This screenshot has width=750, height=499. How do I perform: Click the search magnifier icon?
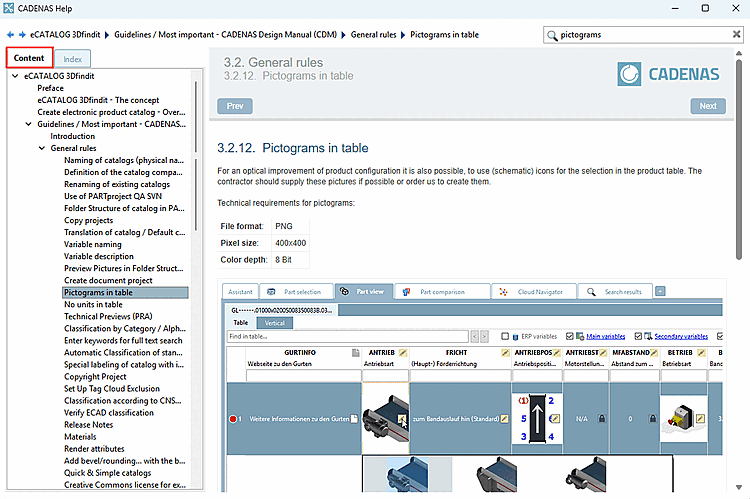click(x=552, y=35)
